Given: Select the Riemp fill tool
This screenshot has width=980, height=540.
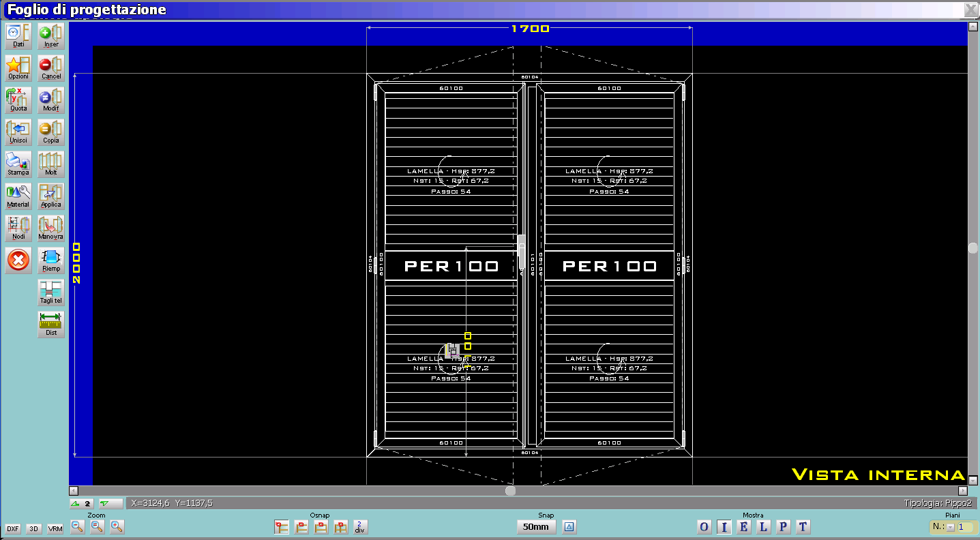Looking at the screenshot, I should (51, 260).
